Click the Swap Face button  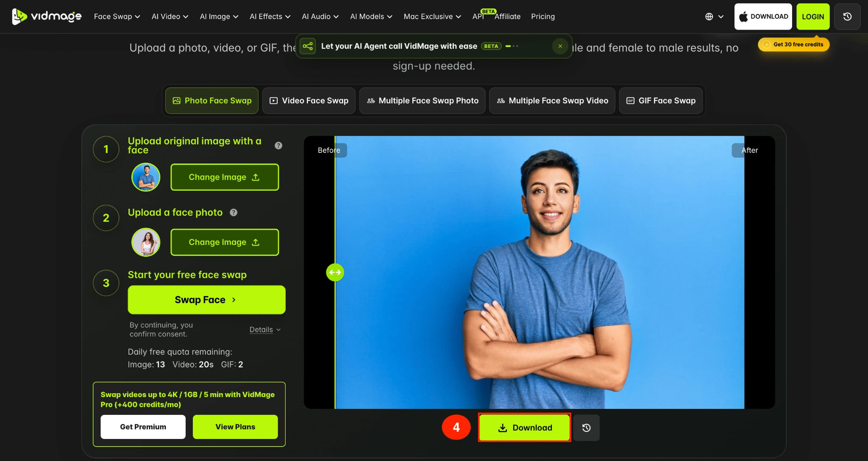[206, 300]
